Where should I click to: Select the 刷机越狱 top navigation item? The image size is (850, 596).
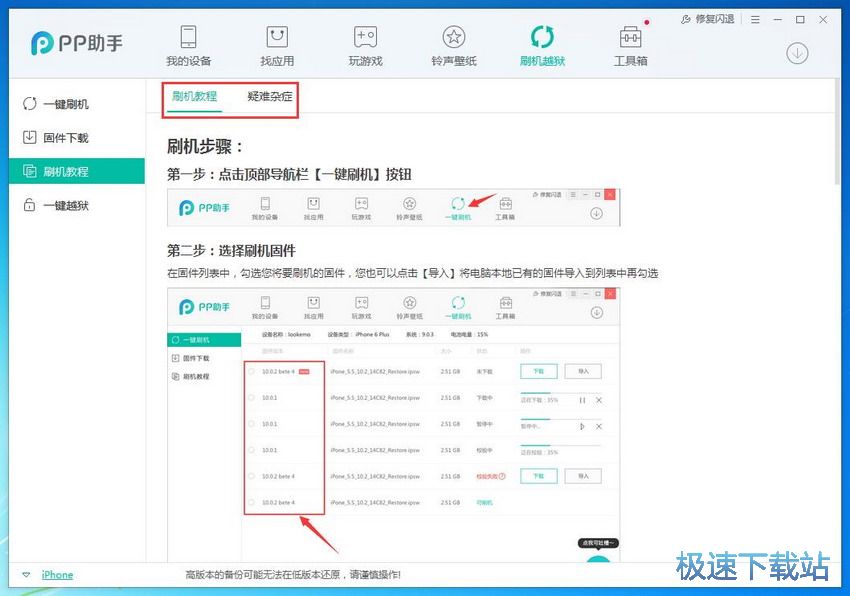pos(542,46)
